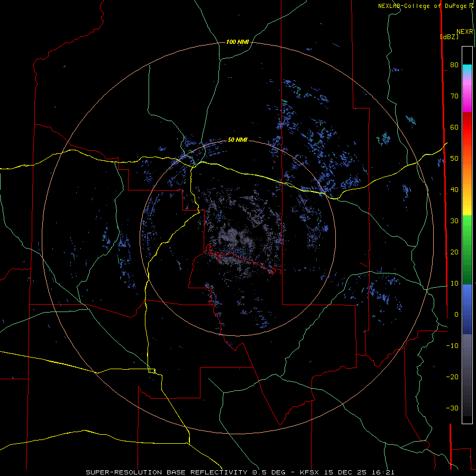Click the 0 value on the dBZ scale
The height and width of the screenshot is (476, 476).
pyautogui.click(x=456, y=315)
